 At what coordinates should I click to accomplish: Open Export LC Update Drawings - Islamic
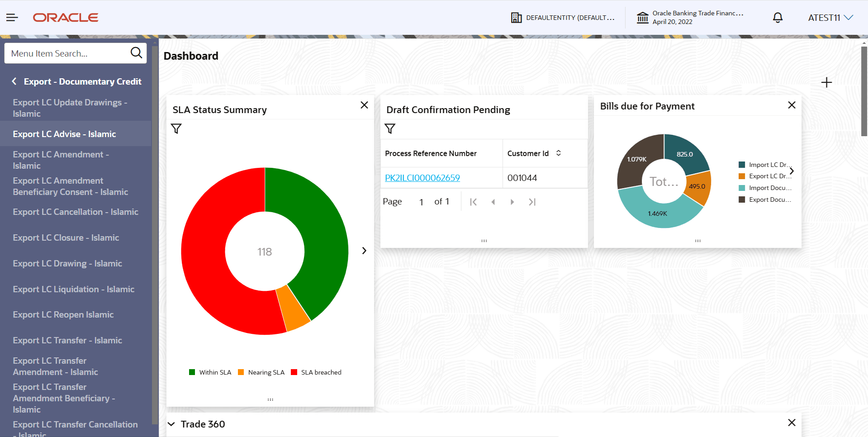[76, 108]
